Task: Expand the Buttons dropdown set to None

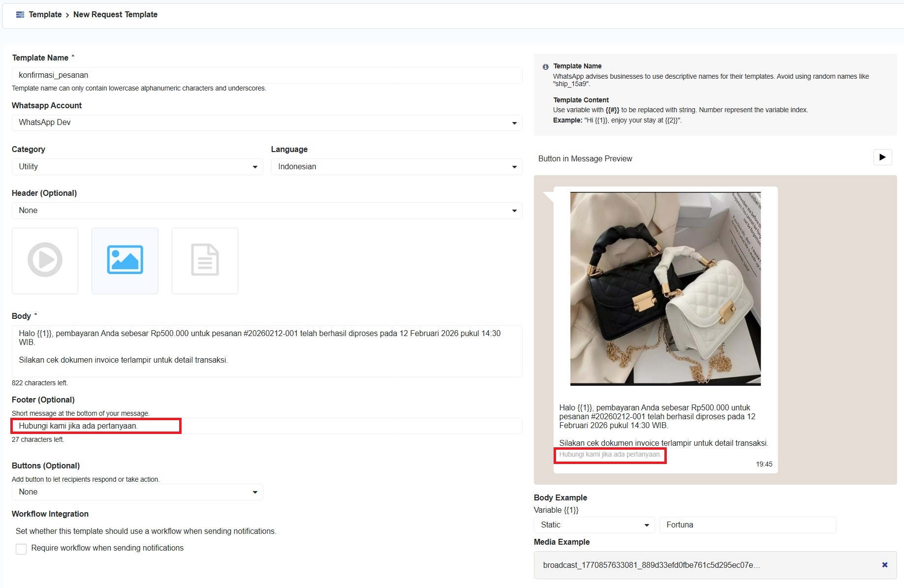Action: 137,492
